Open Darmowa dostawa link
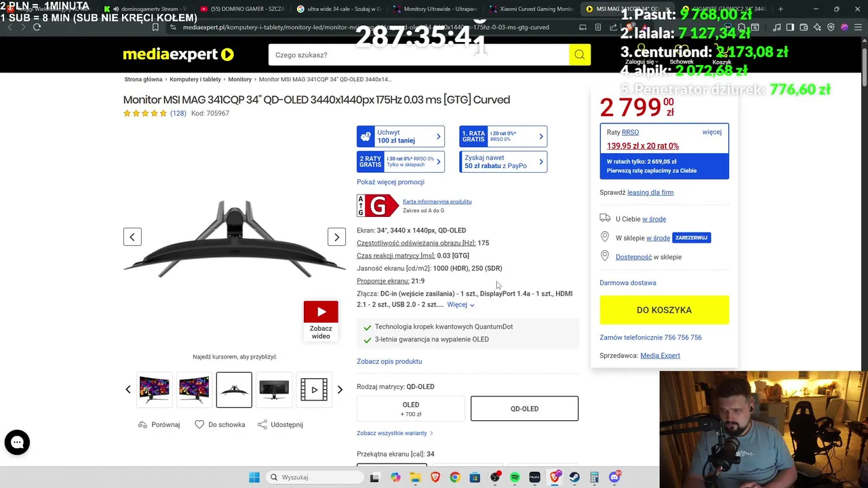The width and height of the screenshot is (868, 488). click(x=628, y=283)
